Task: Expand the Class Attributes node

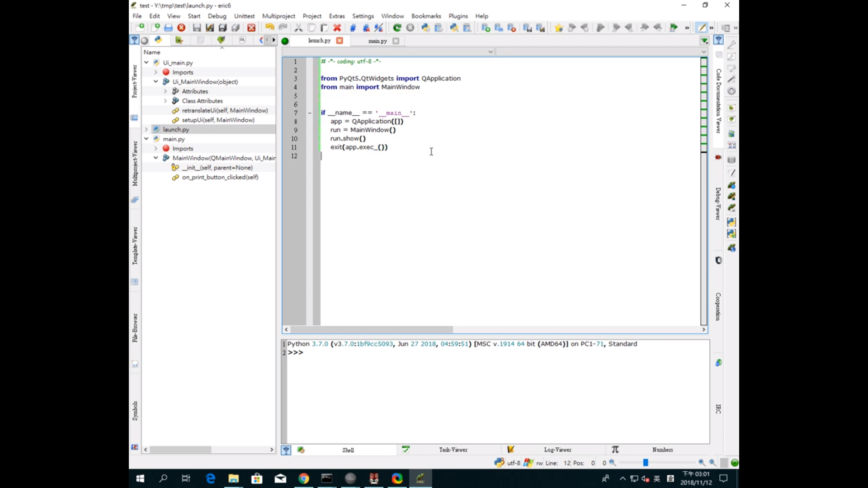Action: [x=165, y=100]
